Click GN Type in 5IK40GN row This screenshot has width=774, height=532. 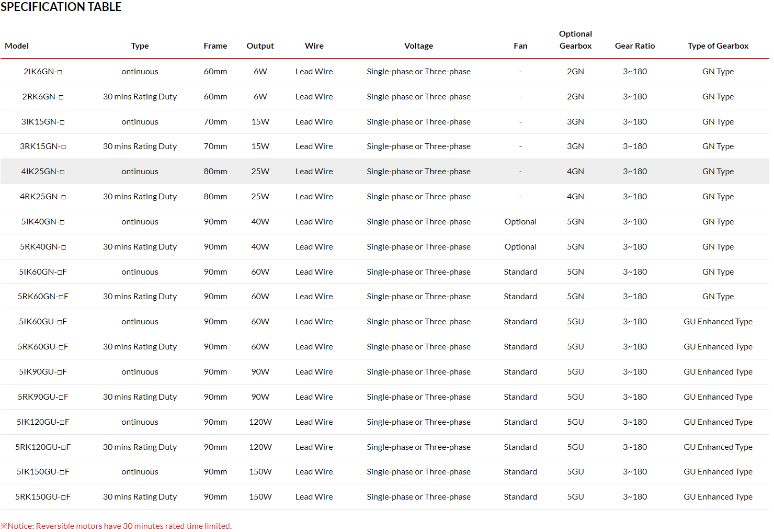(718, 222)
